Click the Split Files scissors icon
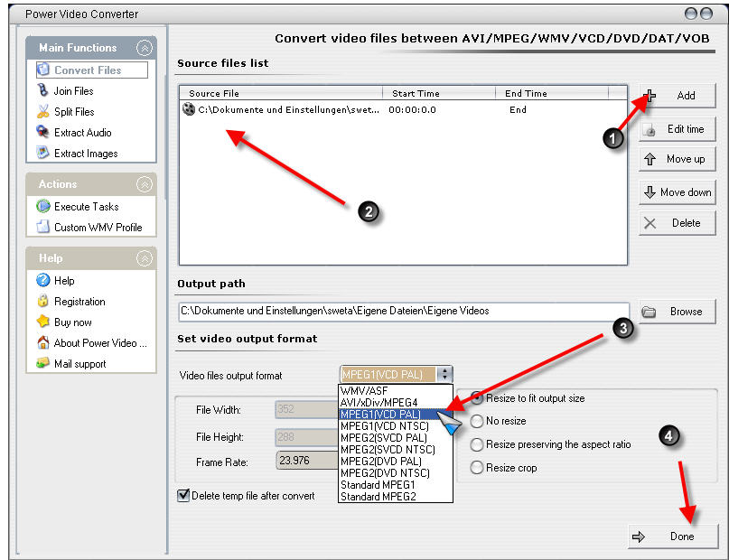 [42, 111]
